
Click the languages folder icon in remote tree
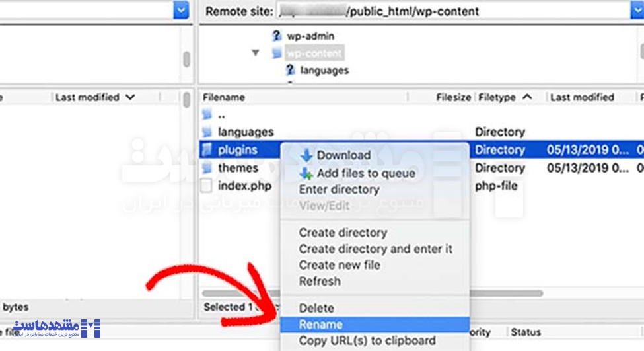pos(290,69)
